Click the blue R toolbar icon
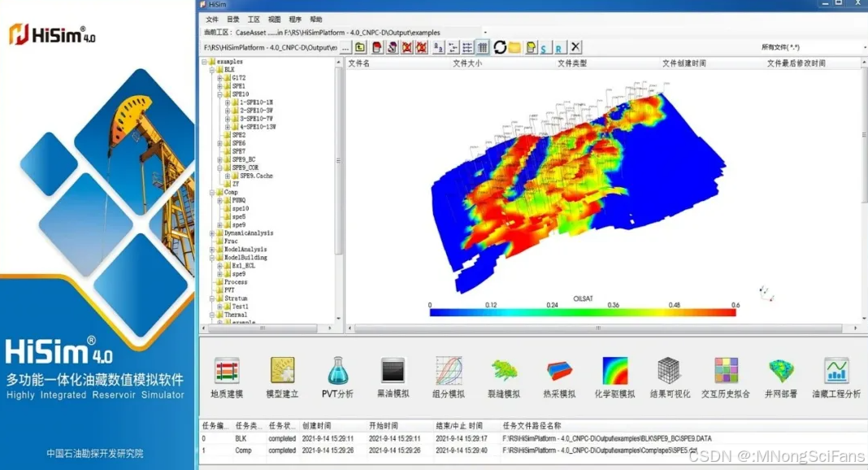868x470 pixels. click(x=558, y=48)
